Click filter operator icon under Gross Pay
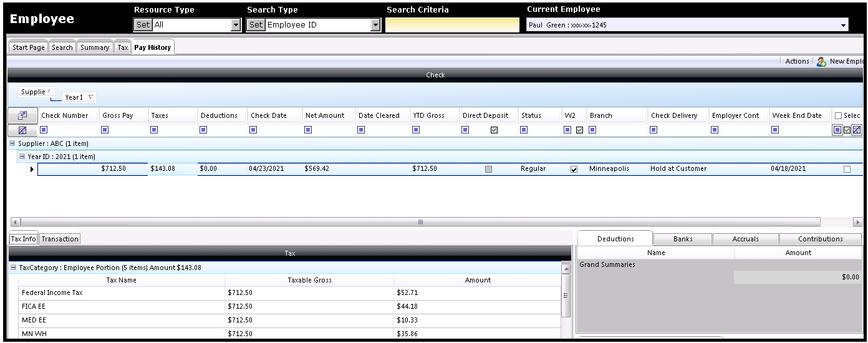This screenshot has width=868, height=343. click(x=105, y=130)
